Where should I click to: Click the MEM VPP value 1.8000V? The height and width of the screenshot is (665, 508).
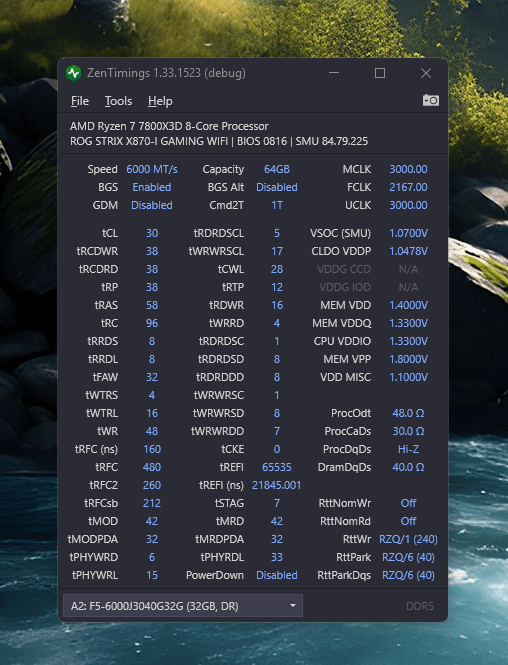pos(408,359)
